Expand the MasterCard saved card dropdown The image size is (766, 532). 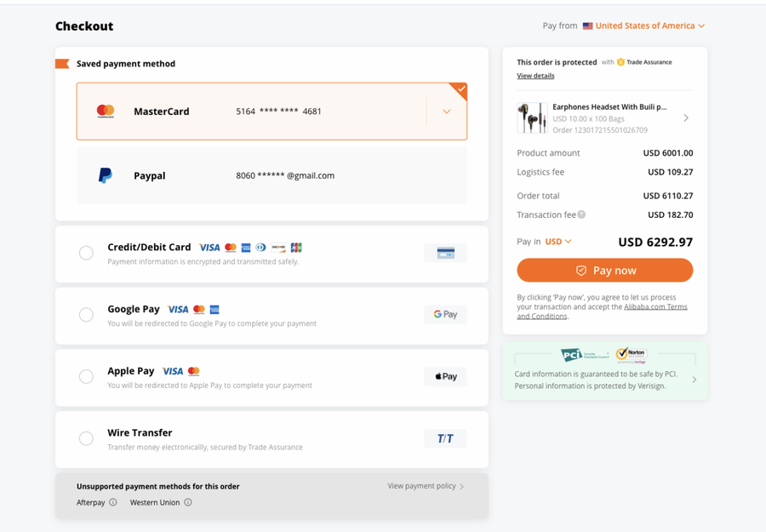(446, 112)
